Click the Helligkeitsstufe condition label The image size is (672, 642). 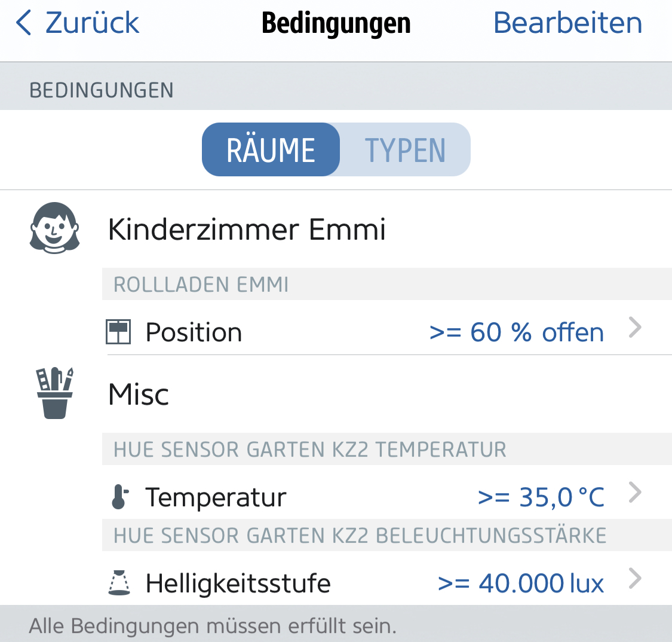[238, 583]
